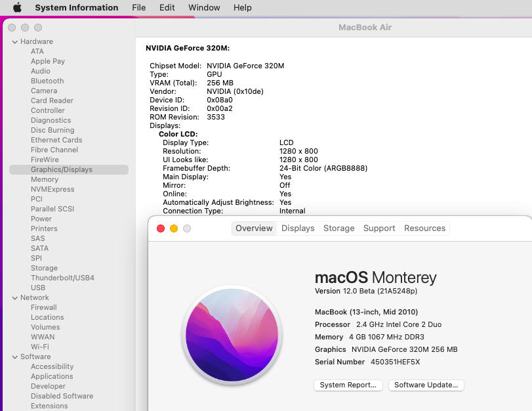Select Ethernet Cards in the sidebar
This screenshot has width=532, height=411.
click(x=56, y=140)
